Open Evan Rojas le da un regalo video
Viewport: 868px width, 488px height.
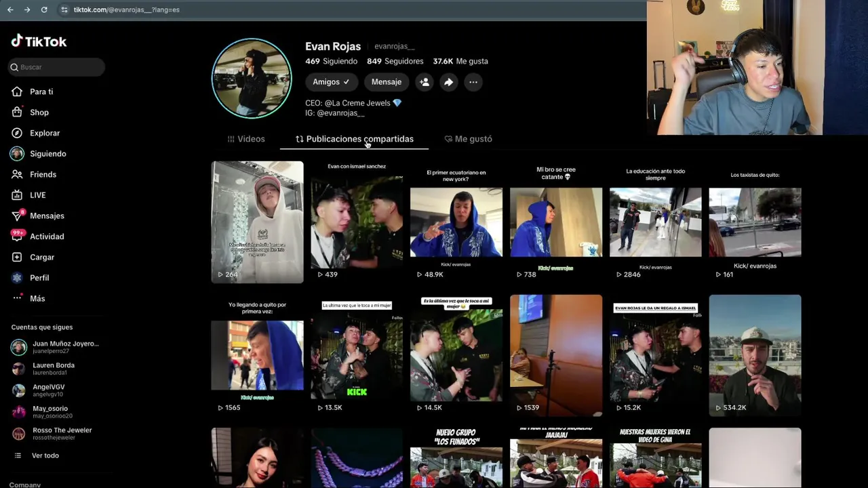(x=656, y=355)
